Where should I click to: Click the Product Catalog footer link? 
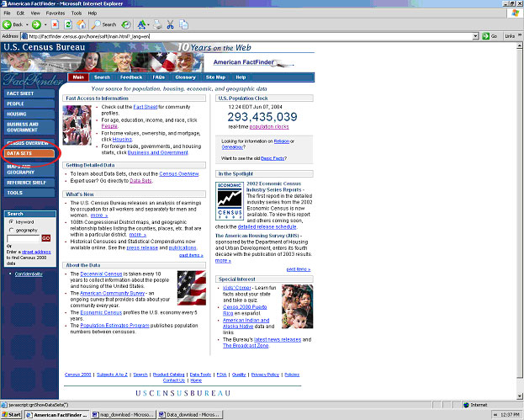click(169, 375)
